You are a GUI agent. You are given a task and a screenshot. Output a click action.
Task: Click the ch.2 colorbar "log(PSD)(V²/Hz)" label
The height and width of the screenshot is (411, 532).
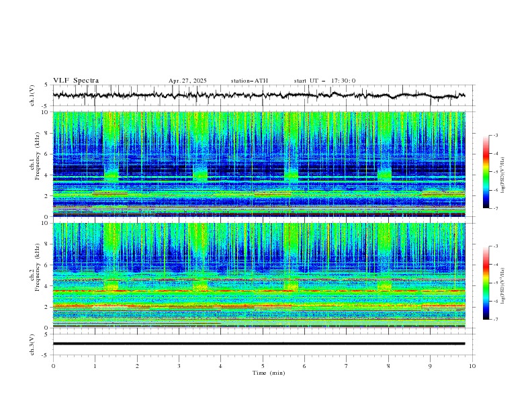click(x=503, y=285)
